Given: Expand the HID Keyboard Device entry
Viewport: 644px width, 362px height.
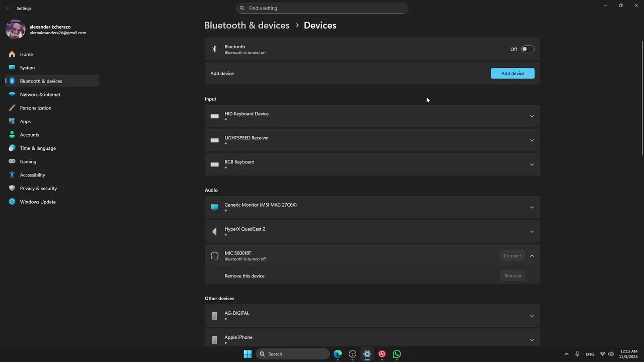Looking at the screenshot, I should [x=531, y=116].
